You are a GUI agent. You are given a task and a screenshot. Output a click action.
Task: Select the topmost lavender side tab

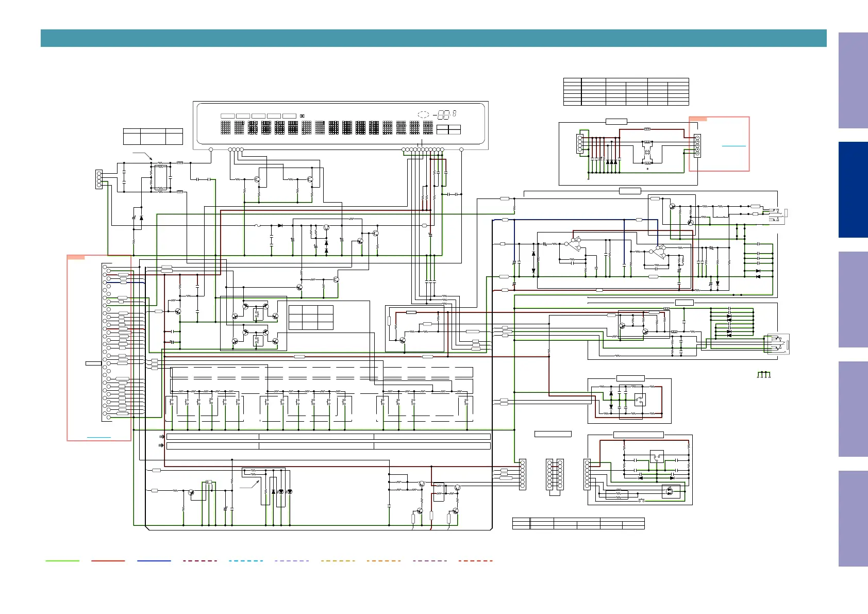(853, 80)
